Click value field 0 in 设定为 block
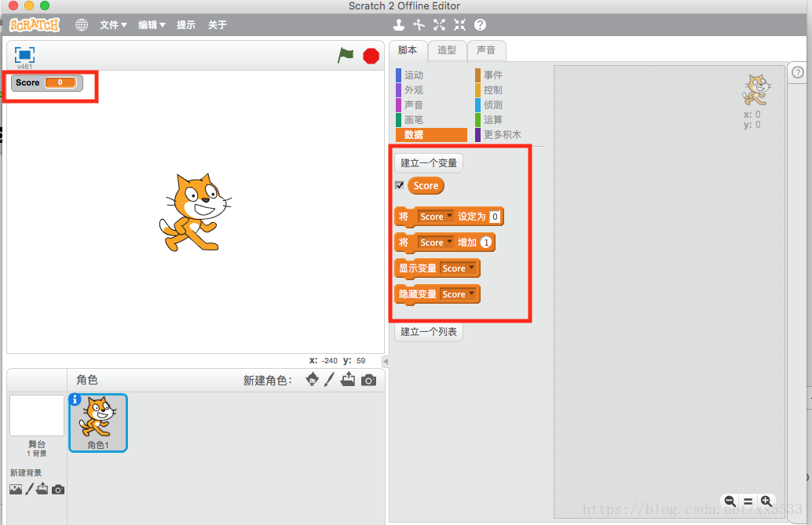This screenshot has width=812, height=525. pos(495,217)
